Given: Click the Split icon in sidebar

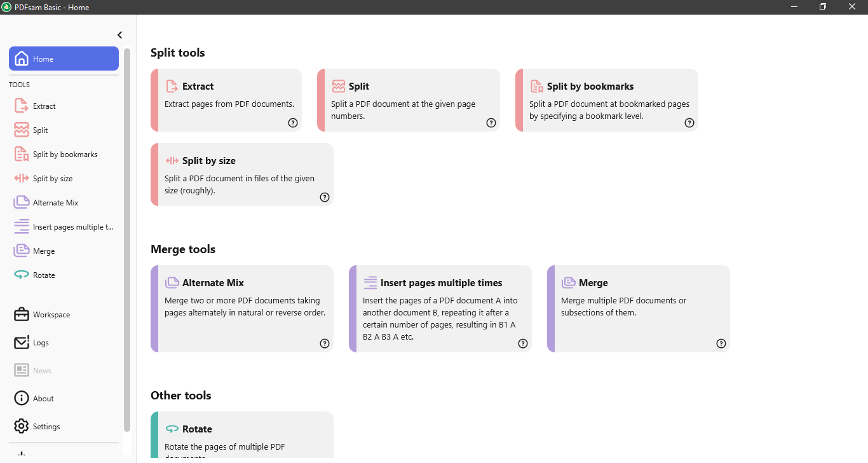Looking at the screenshot, I should coord(22,130).
